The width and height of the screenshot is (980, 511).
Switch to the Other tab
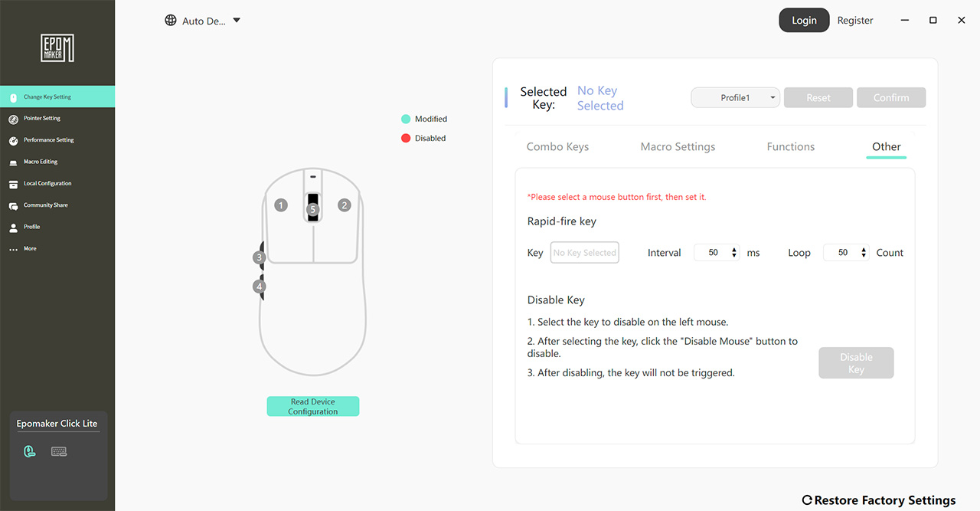pyautogui.click(x=887, y=146)
